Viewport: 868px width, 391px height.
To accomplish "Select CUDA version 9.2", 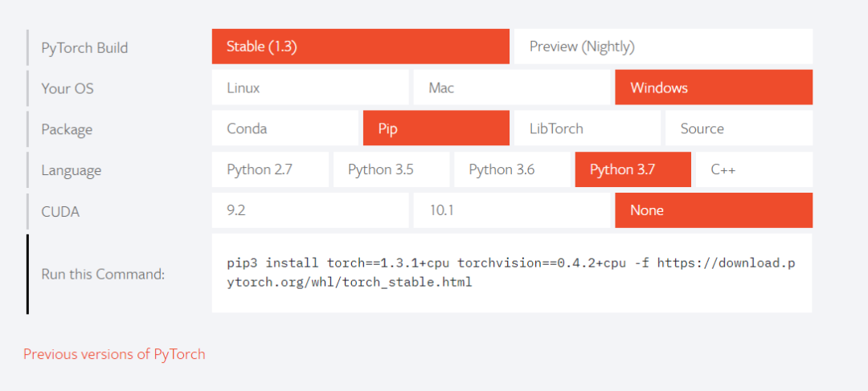I will pos(310,210).
